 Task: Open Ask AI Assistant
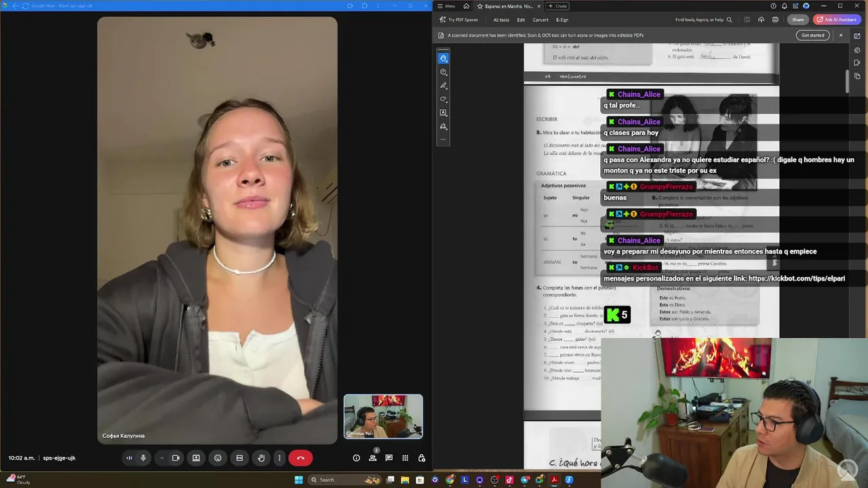(837, 20)
